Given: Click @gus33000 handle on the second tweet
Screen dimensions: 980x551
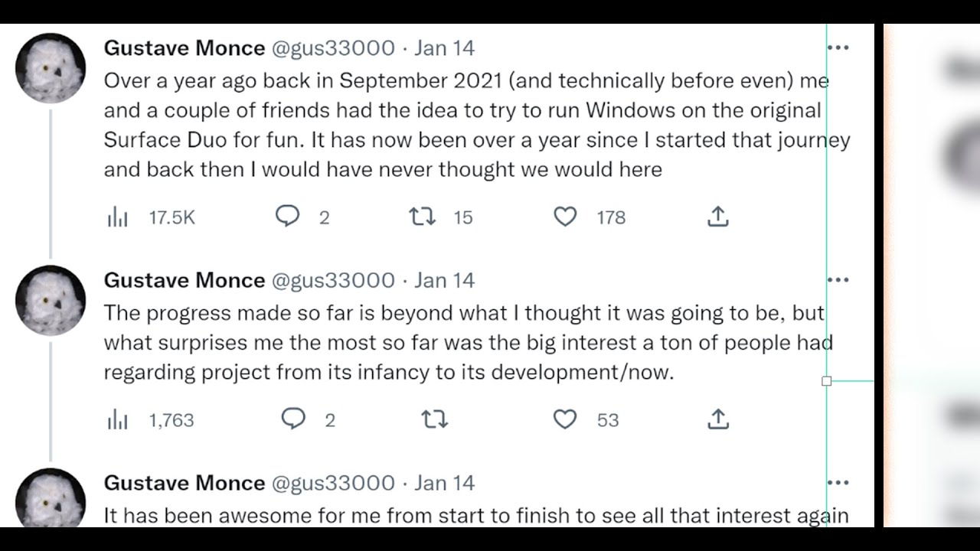Looking at the screenshot, I should 333,280.
